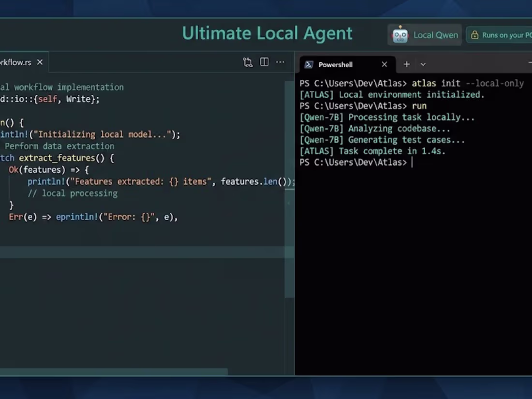Click '[Qwen-7B] Processing task locally...' line
The image size is (532, 399).
click(x=387, y=118)
